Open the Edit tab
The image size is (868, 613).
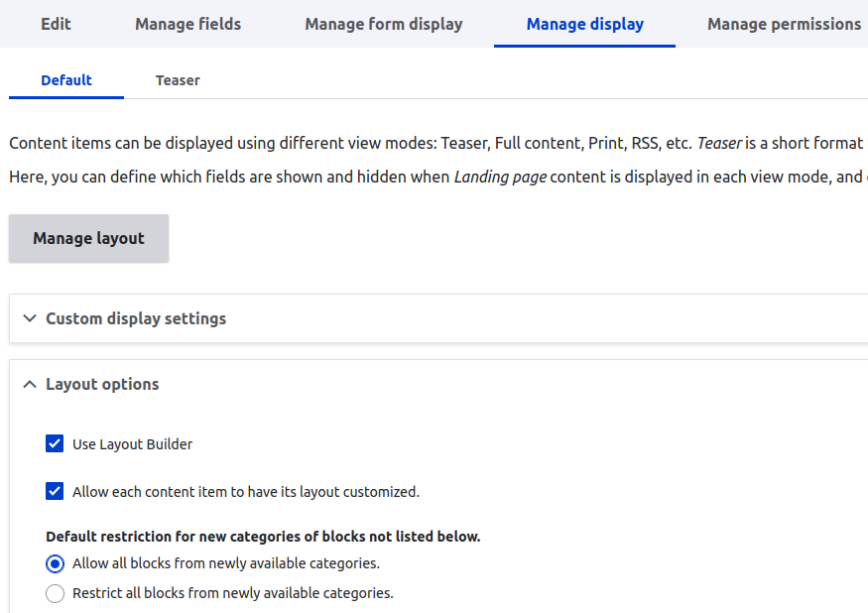(56, 24)
